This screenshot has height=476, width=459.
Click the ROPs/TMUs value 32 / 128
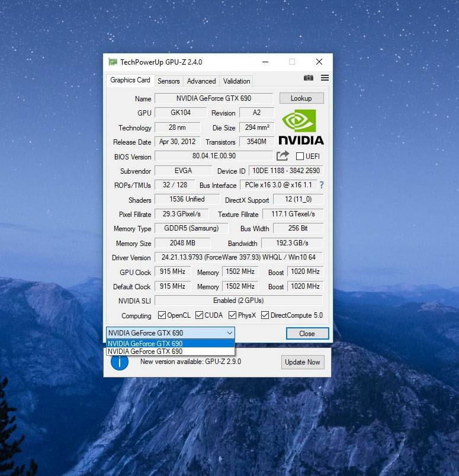tap(175, 185)
